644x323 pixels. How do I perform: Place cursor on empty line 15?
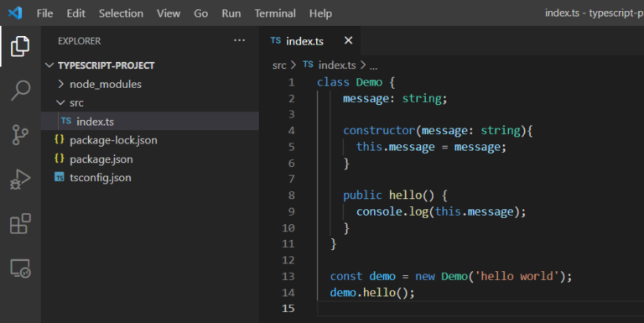(480, 308)
